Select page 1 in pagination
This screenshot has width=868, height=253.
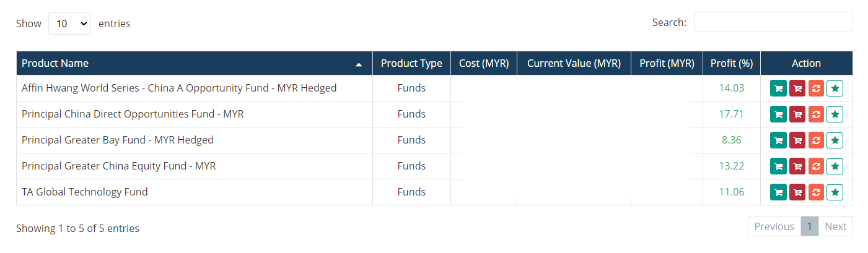click(809, 226)
